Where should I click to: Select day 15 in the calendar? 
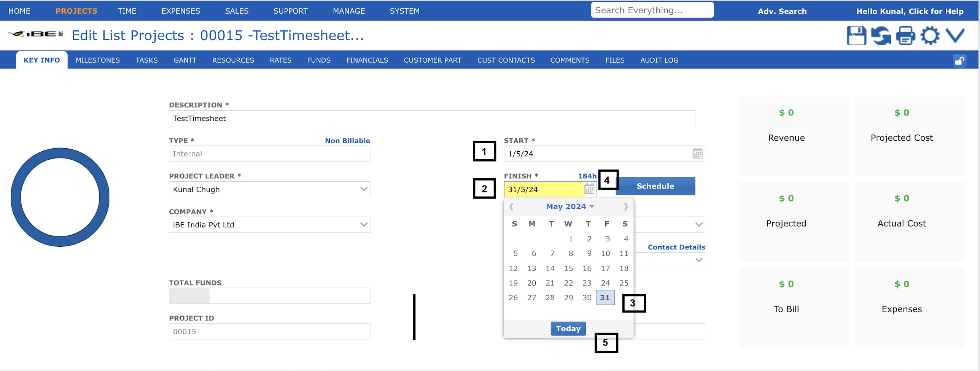click(568, 268)
